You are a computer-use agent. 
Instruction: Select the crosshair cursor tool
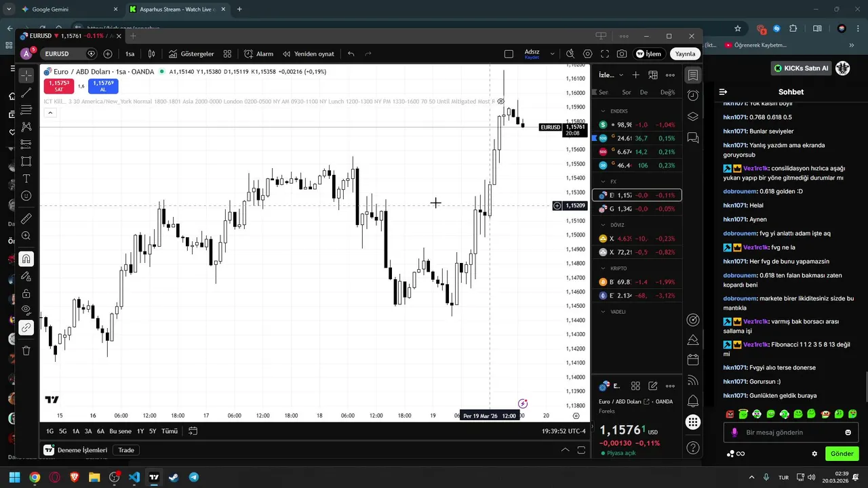(26, 75)
